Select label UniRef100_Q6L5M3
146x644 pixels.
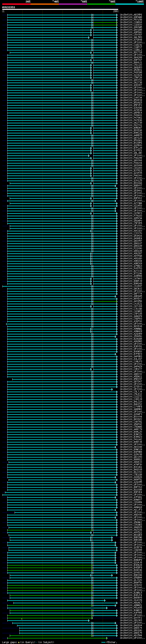(131, 37)
